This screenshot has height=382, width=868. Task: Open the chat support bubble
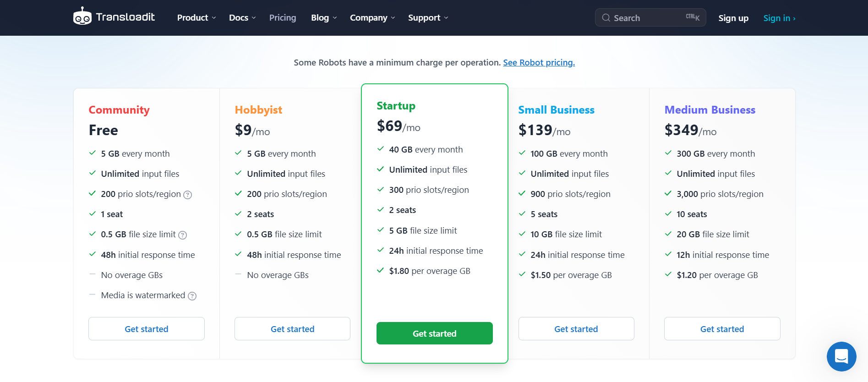coord(841,356)
